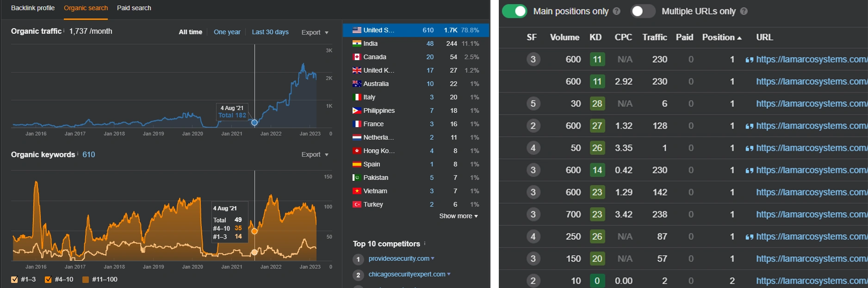Click the info icon next to Organic keywords
This screenshot has height=288, width=868.
click(77, 153)
